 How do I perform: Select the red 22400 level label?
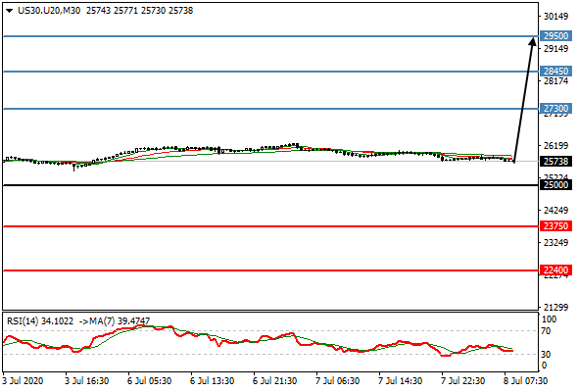(555, 269)
